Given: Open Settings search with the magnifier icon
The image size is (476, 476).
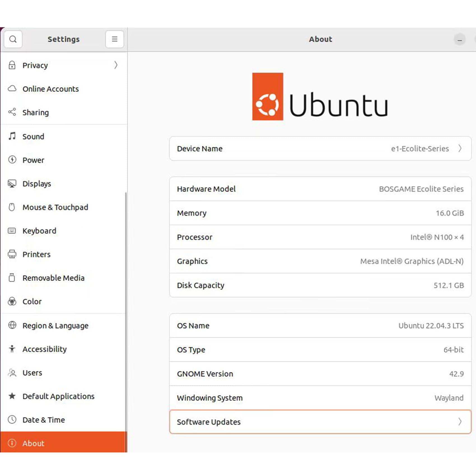Looking at the screenshot, I should pos(13,39).
